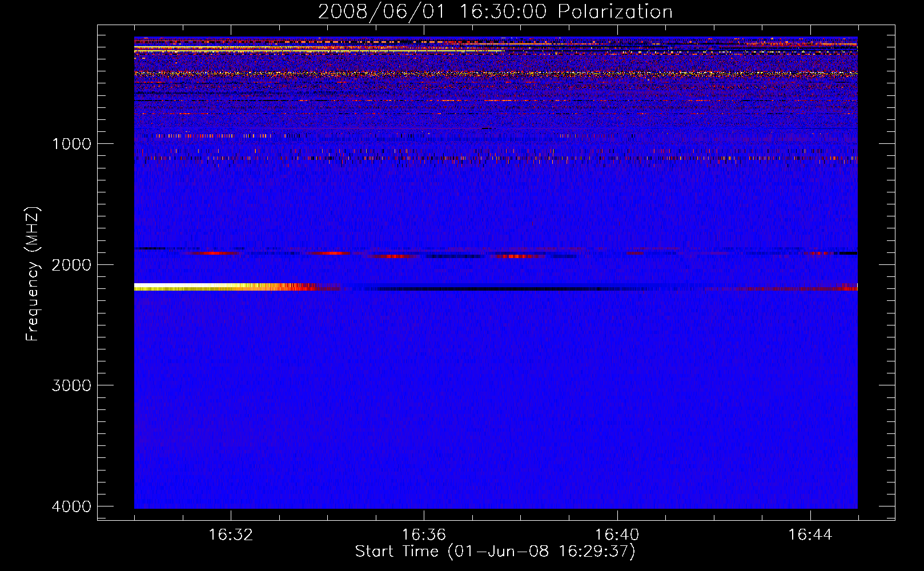Click the 3000 frequency tick label
Image resolution: width=924 pixels, height=571 pixels.
[71, 385]
